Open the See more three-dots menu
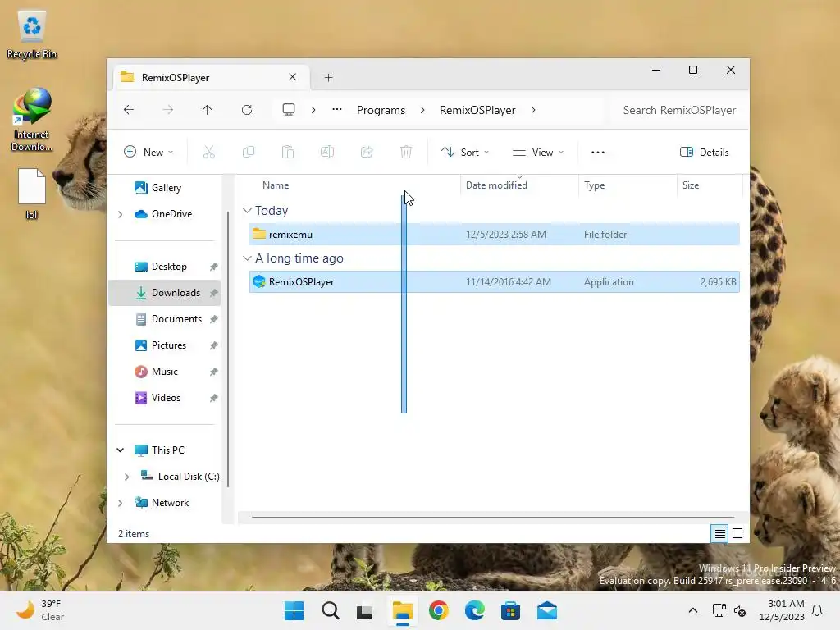Image resolution: width=840 pixels, height=630 pixels. [x=598, y=152]
